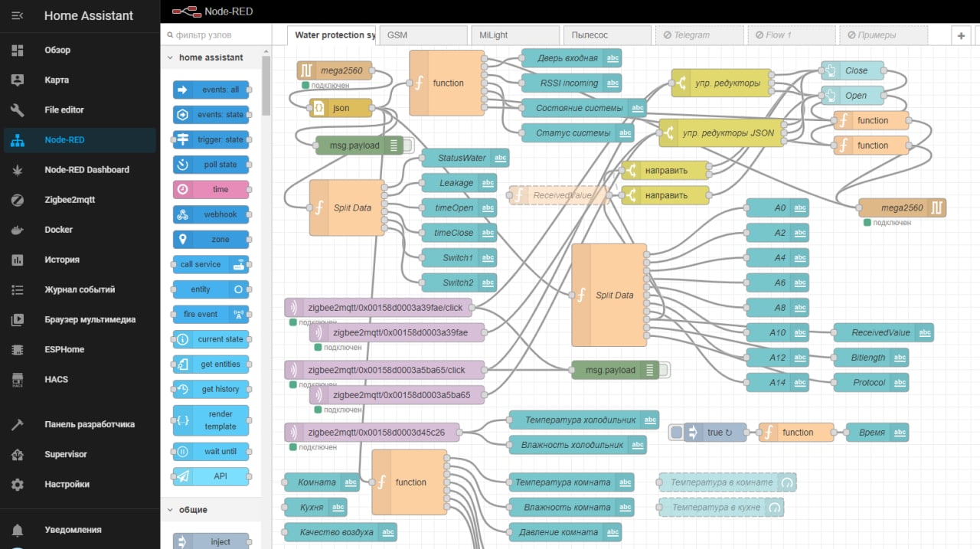Image resolution: width=980 pixels, height=549 pixels.
Task: Select the events: all palette node
Action: (211, 90)
